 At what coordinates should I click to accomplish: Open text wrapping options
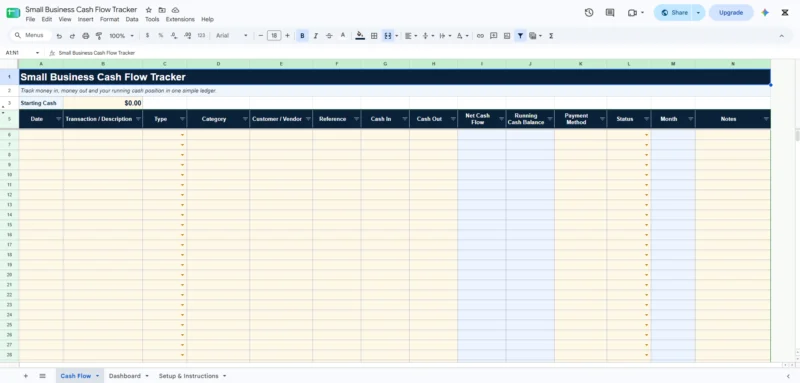click(x=445, y=36)
